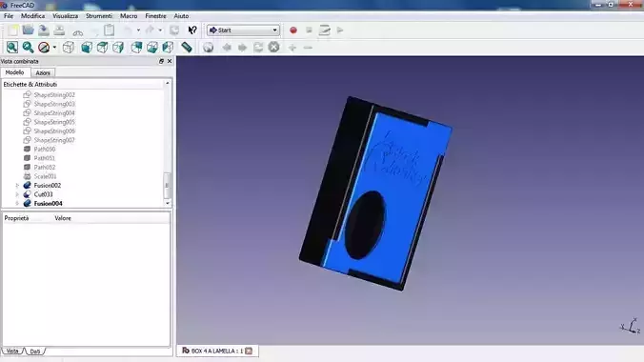Open the Macros dialog icon
This screenshot has width=644, height=362.
click(325, 30)
